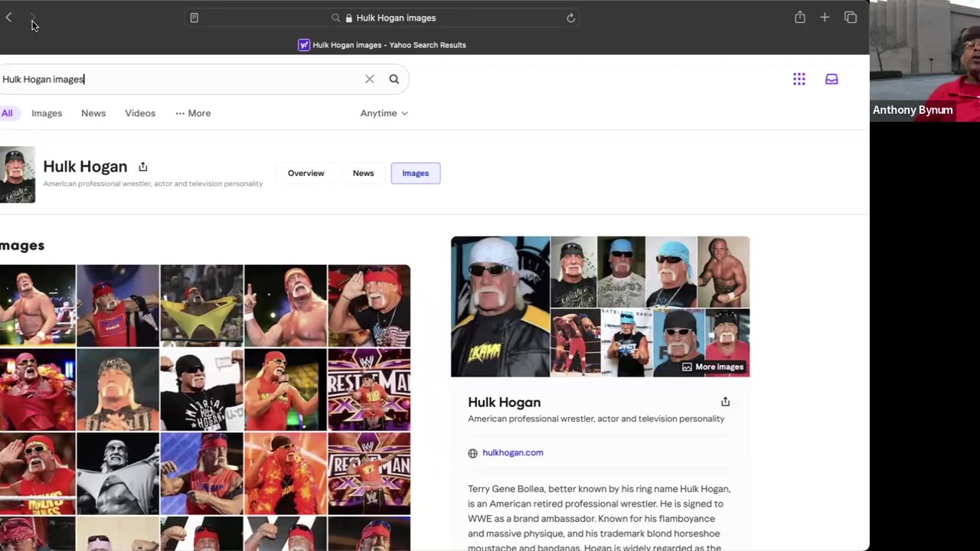Share Hulk Hogan entity via header share icon
The width and height of the screenshot is (980, 551).
143,166
